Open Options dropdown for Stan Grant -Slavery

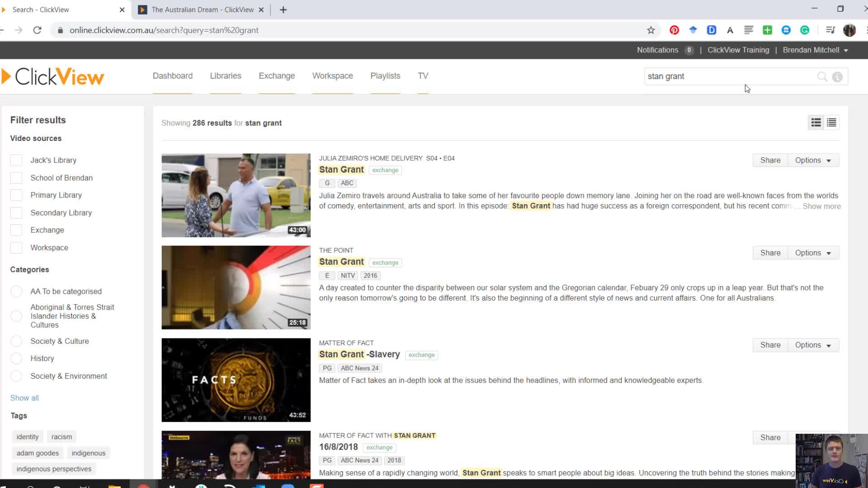coord(813,345)
